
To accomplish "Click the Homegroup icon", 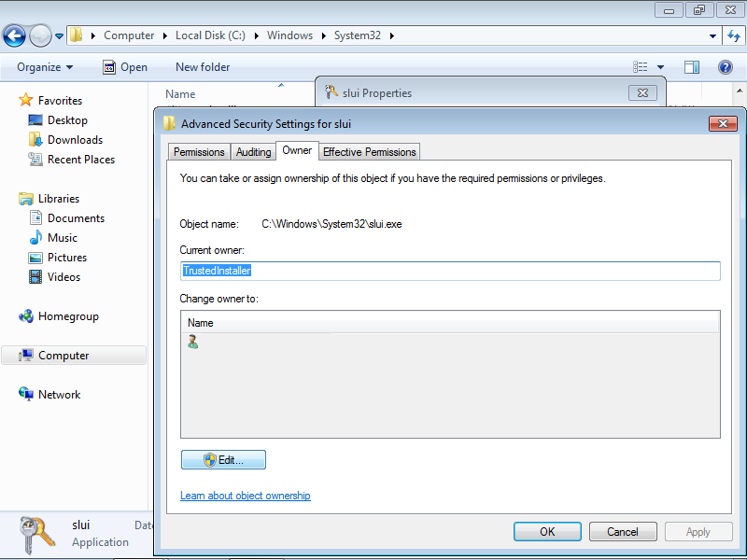I will [26, 316].
